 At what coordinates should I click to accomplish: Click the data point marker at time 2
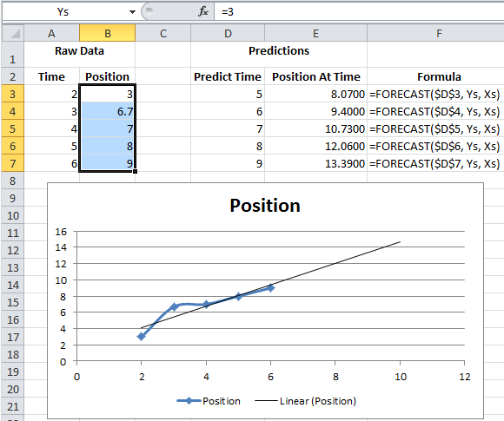(141, 337)
